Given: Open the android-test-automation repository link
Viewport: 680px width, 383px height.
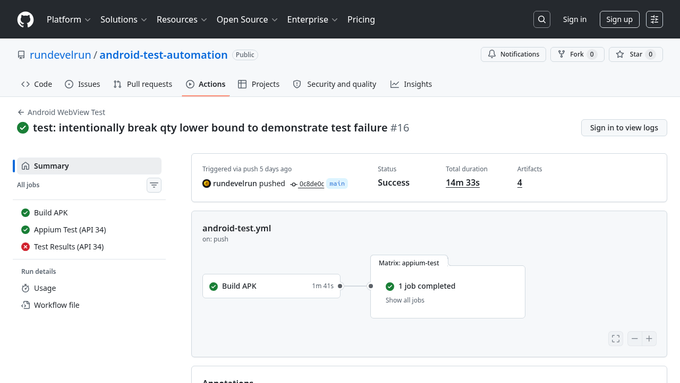Looking at the screenshot, I should tap(163, 55).
